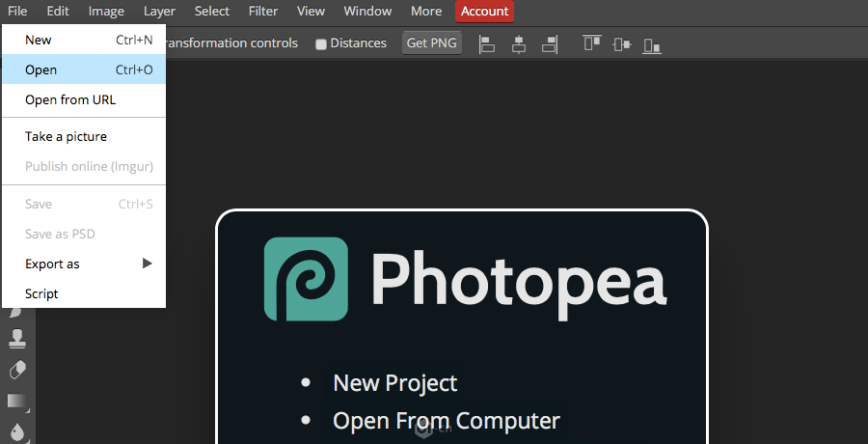The image size is (868, 444).
Task: Choose Open in the File menu
Action: (x=84, y=69)
